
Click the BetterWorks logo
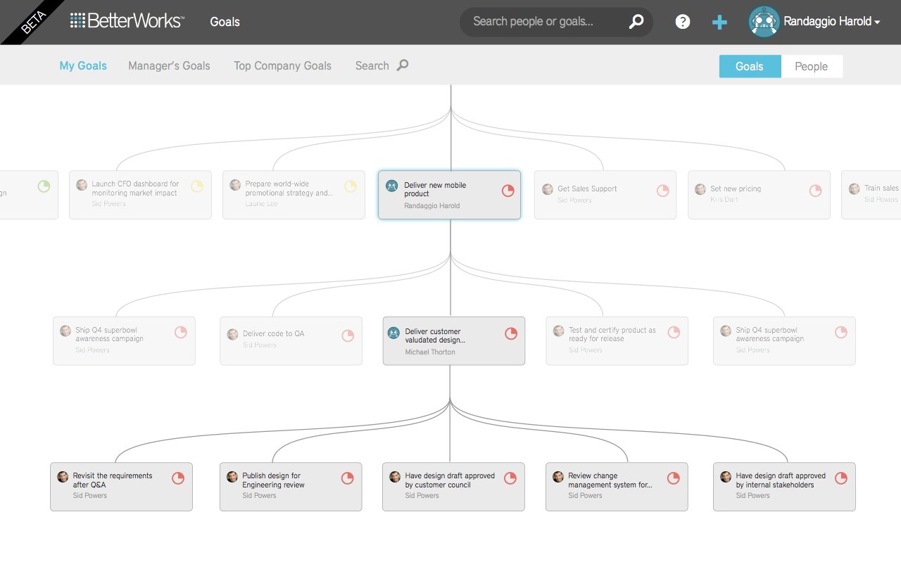point(127,21)
